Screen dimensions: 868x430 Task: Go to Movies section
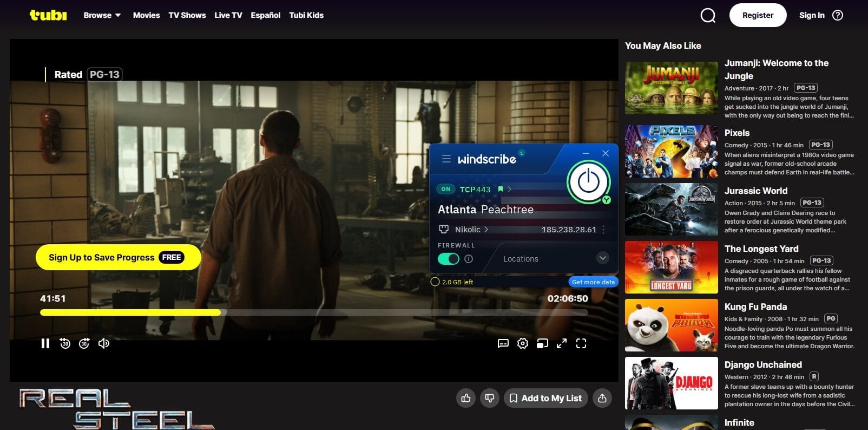[146, 15]
